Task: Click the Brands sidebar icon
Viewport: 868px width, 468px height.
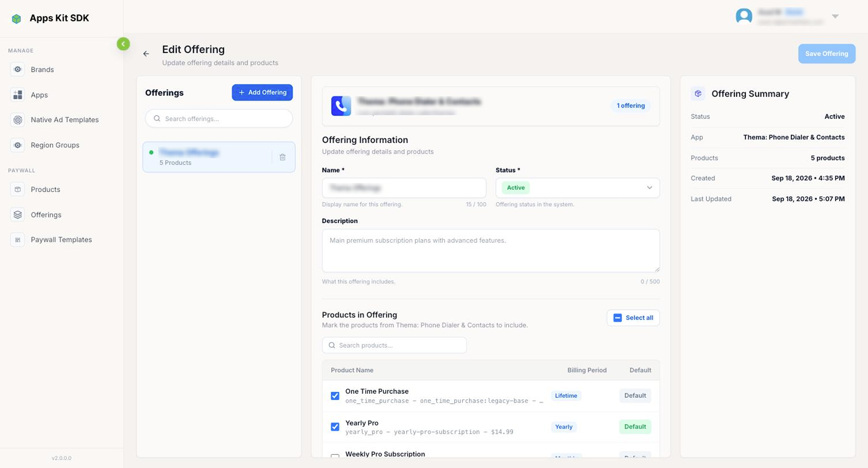Action: point(18,69)
